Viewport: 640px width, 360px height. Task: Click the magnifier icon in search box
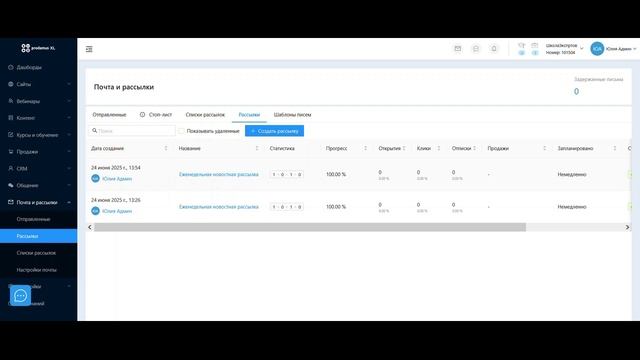click(x=95, y=131)
